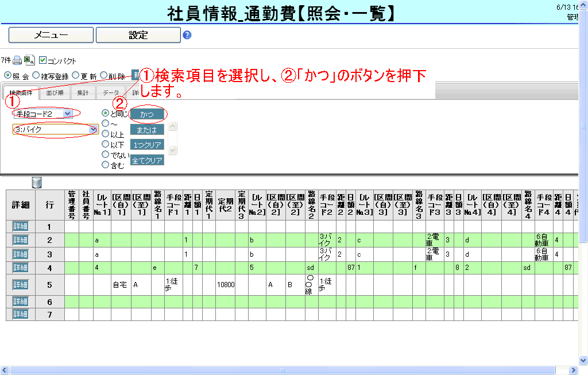Click the 全てクリア button
588x375 pixels.
147,160
